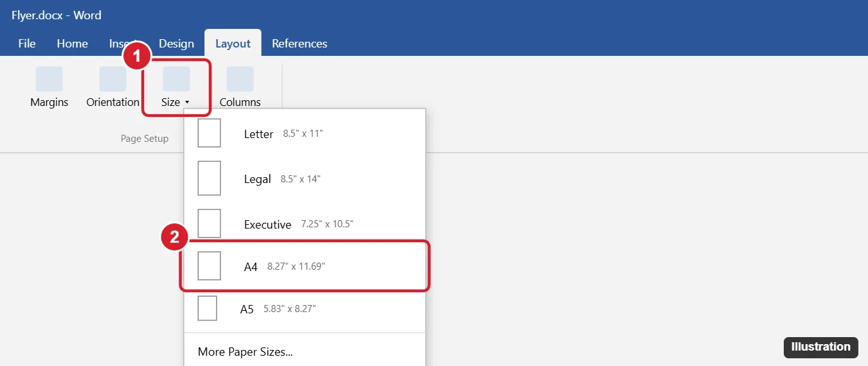Select A4 8.27" x 11.69" paper size
This screenshot has height=366, width=868.
305,266
